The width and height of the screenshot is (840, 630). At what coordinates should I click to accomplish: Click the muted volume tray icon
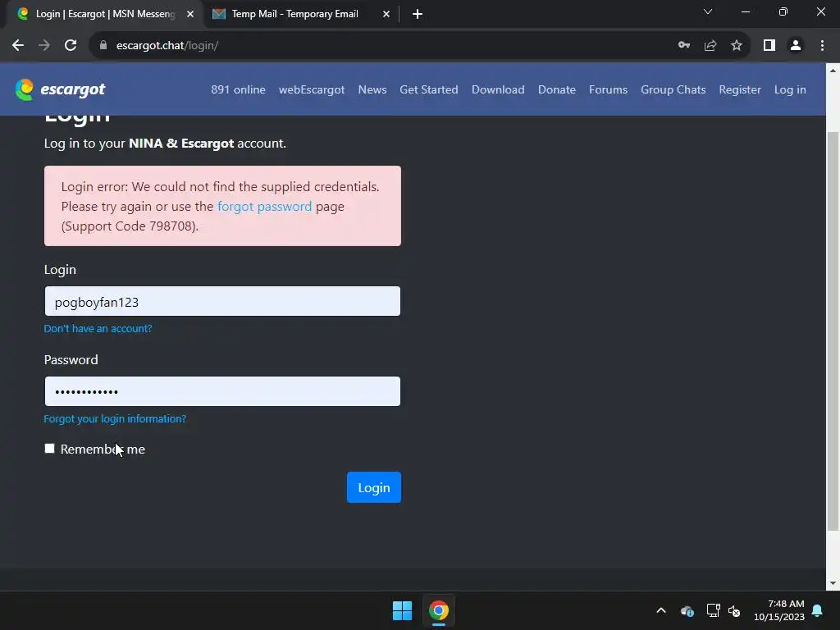734,610
